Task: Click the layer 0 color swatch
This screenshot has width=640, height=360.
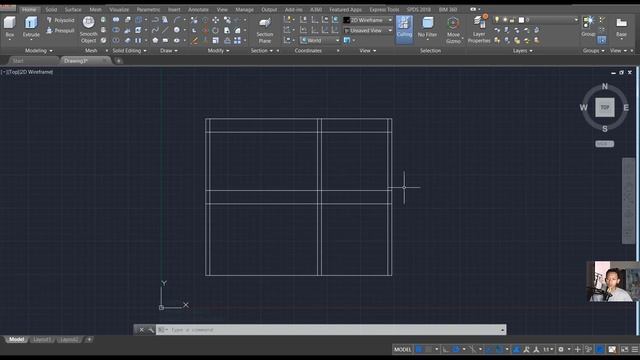Action: pyautogui.click(x=521, y=20)
